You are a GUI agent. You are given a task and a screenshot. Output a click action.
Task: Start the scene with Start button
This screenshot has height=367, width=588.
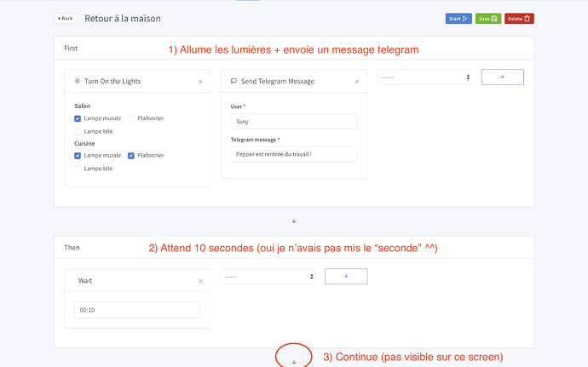(458, 19)
